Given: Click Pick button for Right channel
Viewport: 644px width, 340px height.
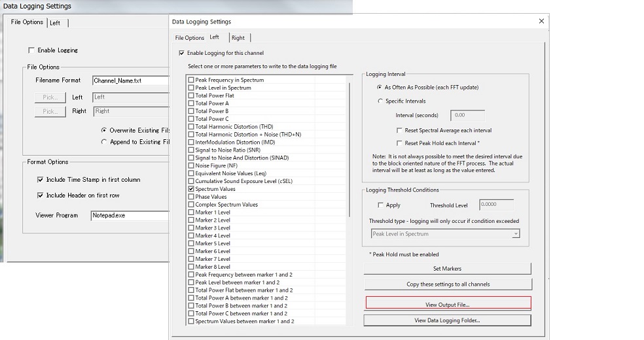Looking at the screenshot, I should point(50,112).
